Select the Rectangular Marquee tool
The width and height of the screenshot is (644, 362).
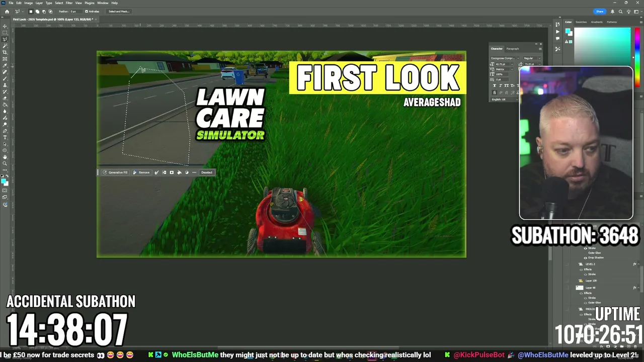tap(5, 33)
